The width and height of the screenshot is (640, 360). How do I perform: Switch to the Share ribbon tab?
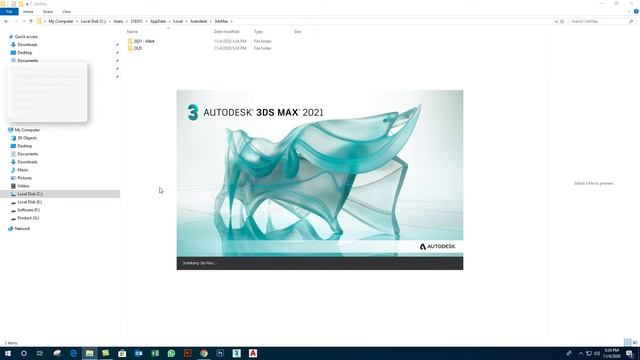[x=48, y=11]
